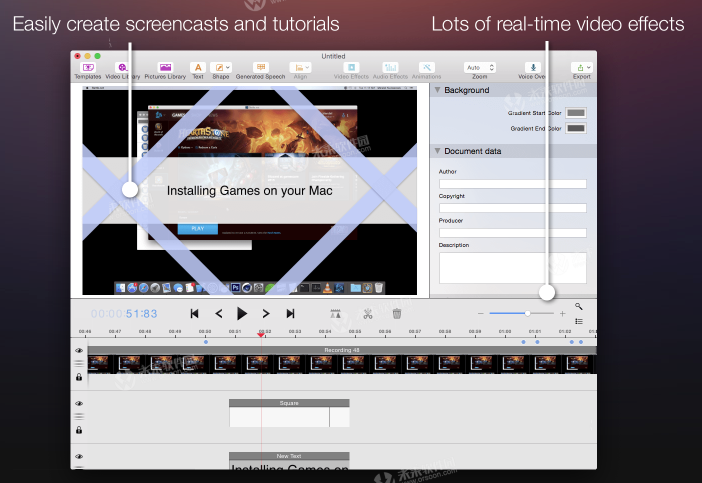Viewport: 702px width, 483px height.
Task: Click the Align toolbar icon
Action: (299, 68)
